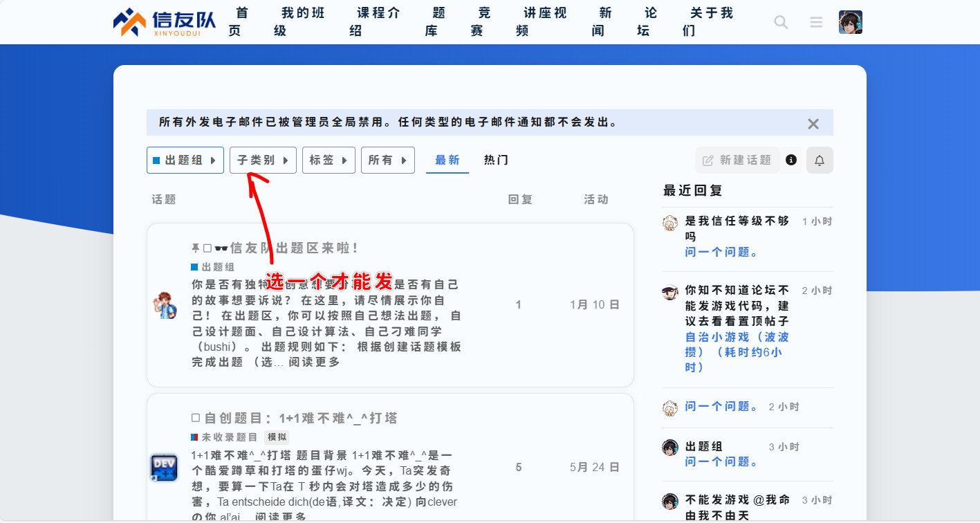
Task: Open 题库 in navigation
Action: [435, 22]
